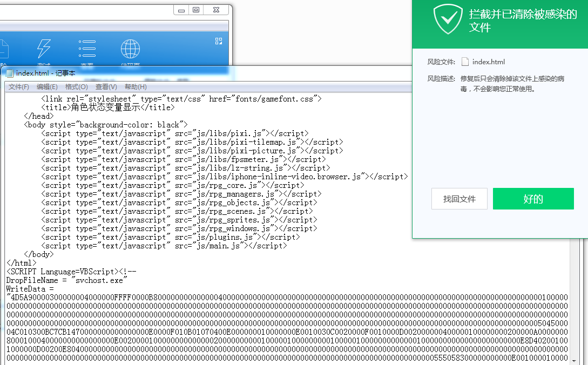Open the list icon in background window
588x365 pixels.
tap(87, 49)
